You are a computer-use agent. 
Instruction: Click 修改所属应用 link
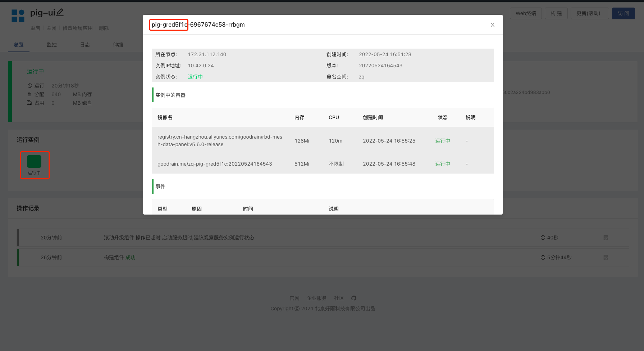tap(78, 28)
